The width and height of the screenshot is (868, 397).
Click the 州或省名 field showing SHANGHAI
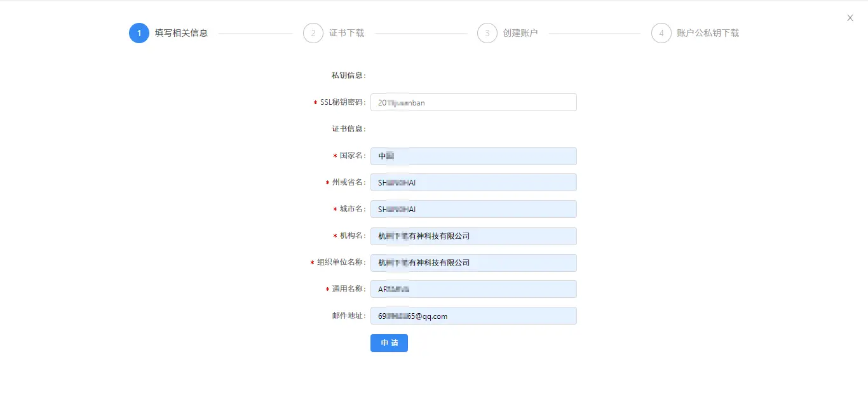coord(473,182)
